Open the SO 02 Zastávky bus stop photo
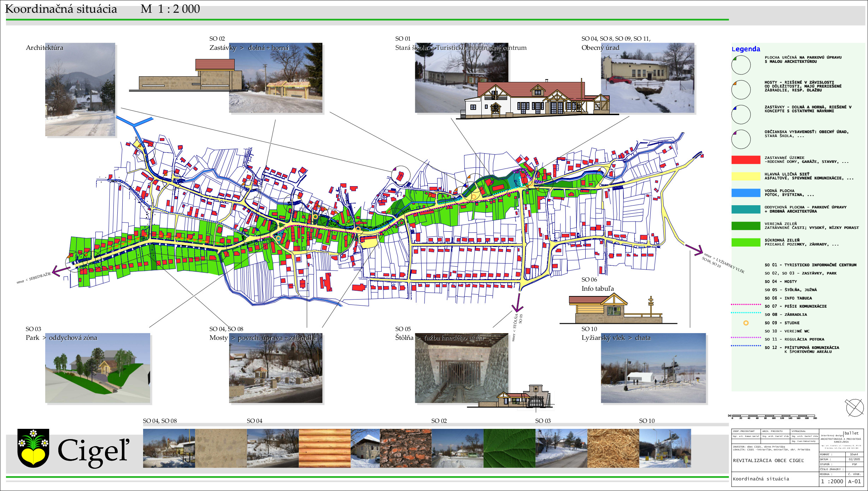This screenshot has width=868, height=491. pyautogui.click(x=276, y=78)
